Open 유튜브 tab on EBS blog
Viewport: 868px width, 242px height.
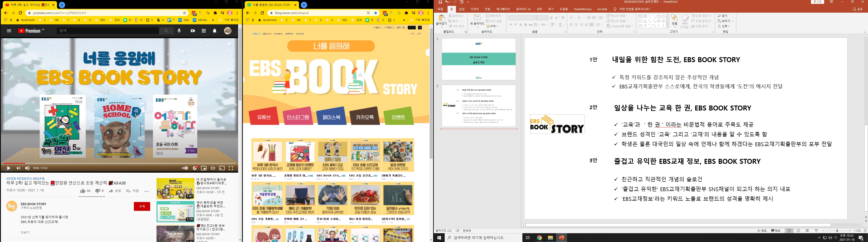[264, 116]
